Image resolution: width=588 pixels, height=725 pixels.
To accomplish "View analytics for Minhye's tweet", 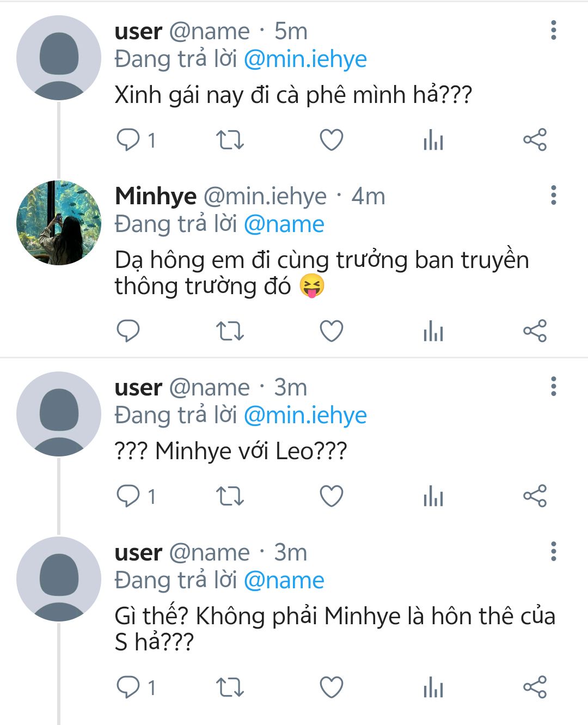I will [433, 331].
